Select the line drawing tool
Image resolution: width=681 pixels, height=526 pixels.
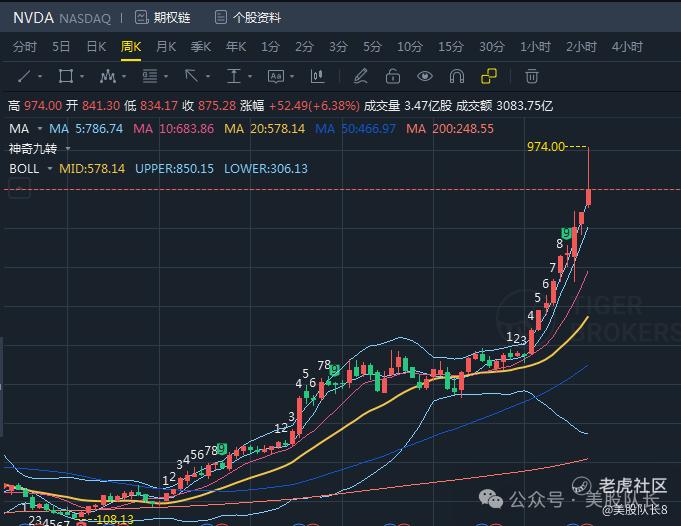pyautogui.click(x=24, y=76)
